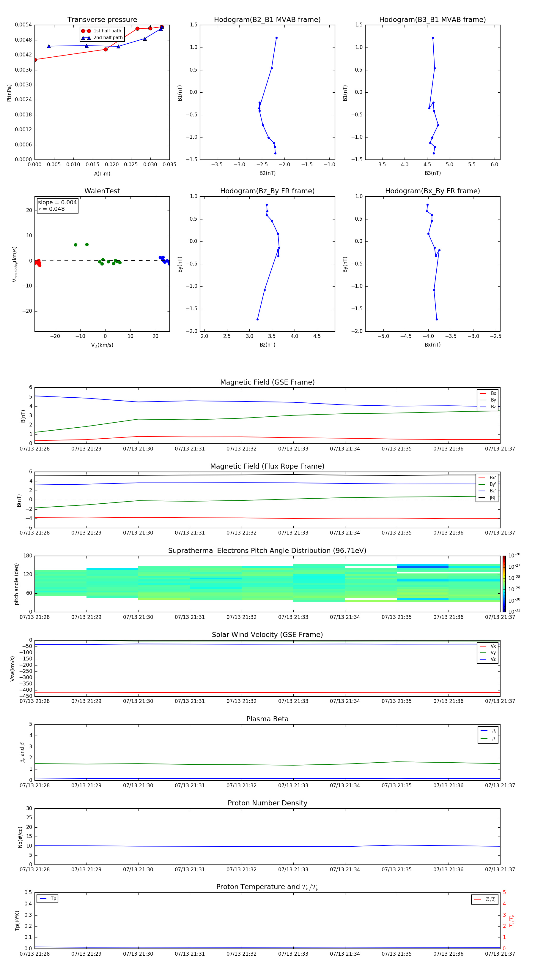The image size is (535, 980).
Task: Click the 'WalenTest' plot title
Action: pos(102,191)
